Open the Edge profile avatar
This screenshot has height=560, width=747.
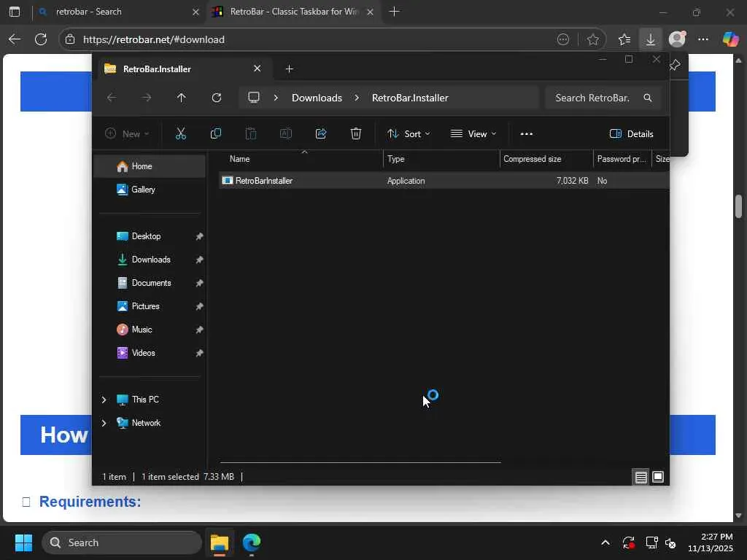(x=677, y=39)
